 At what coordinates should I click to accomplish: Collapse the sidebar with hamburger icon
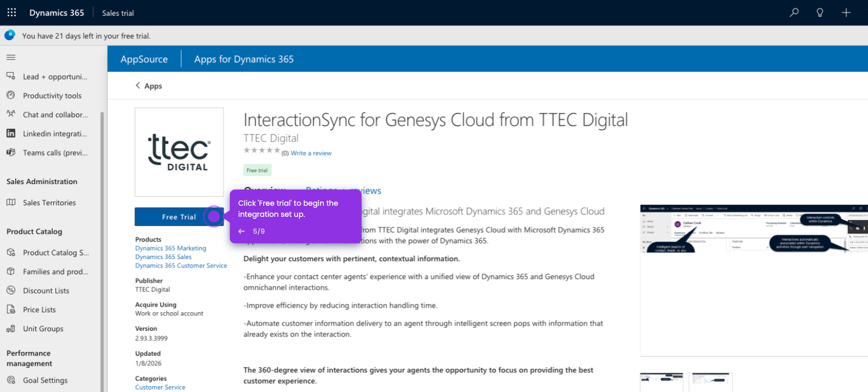(x=11, y=57)
